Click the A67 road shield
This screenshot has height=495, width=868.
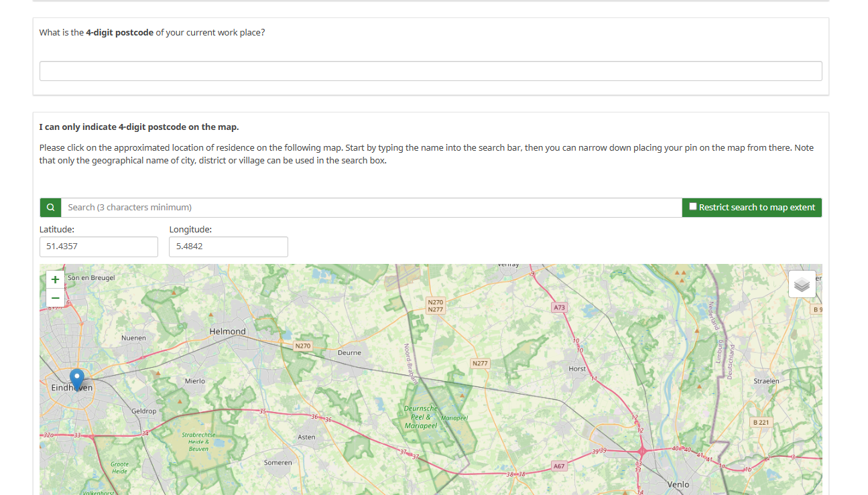pyautogui.click(x=560, y=466)
